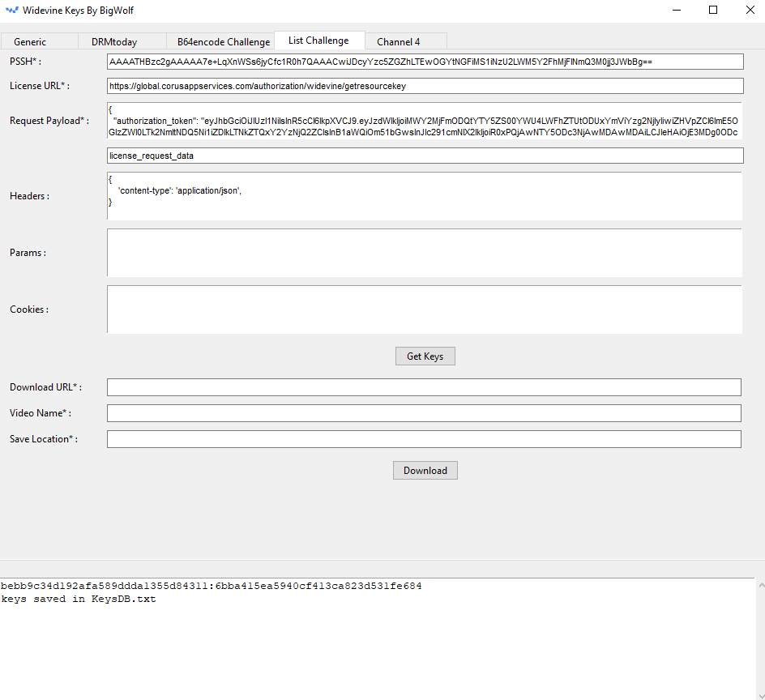Click the 'Headers :' label
The width and height of the screenshot is (765, 700).
[x=29, y=196]
